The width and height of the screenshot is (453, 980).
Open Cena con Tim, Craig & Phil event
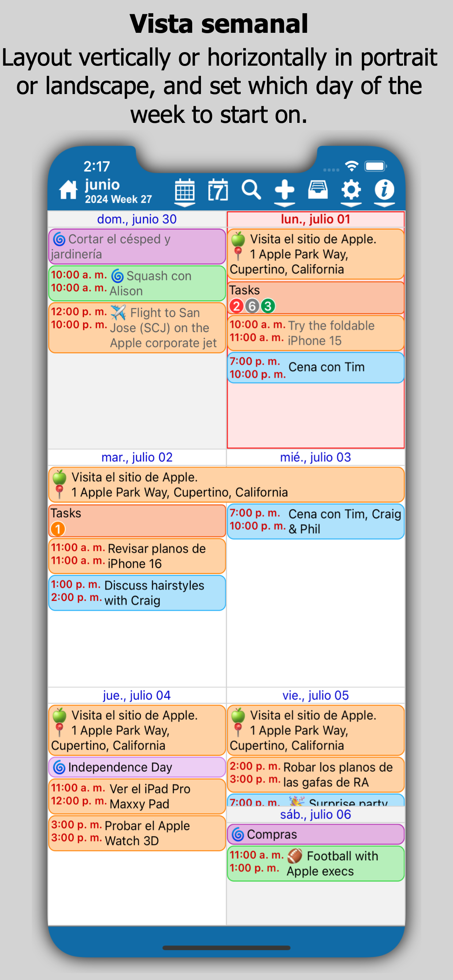(315, 521)
